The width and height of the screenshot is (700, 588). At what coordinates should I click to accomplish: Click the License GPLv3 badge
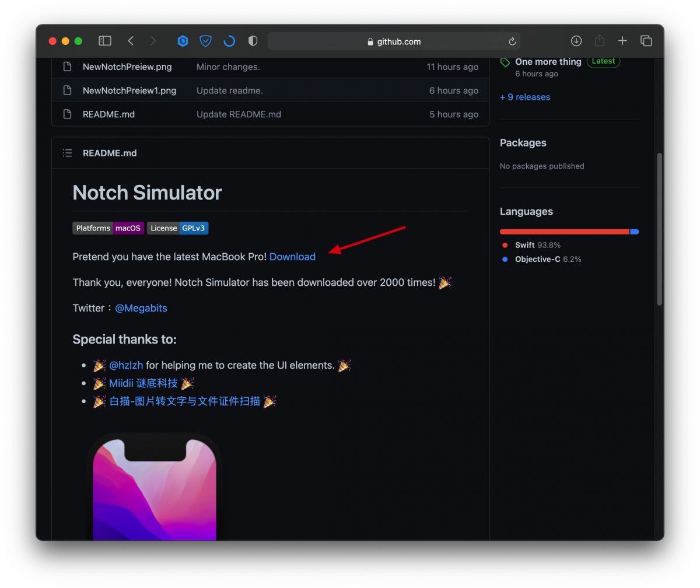pyautogui.click(x=178, y=228)
